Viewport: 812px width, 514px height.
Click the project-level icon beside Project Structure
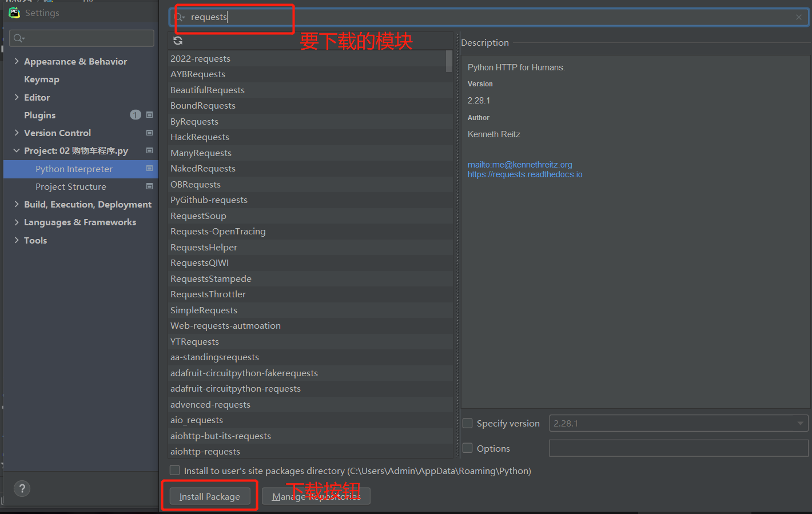pyautogui.click(x=149, y=186)
